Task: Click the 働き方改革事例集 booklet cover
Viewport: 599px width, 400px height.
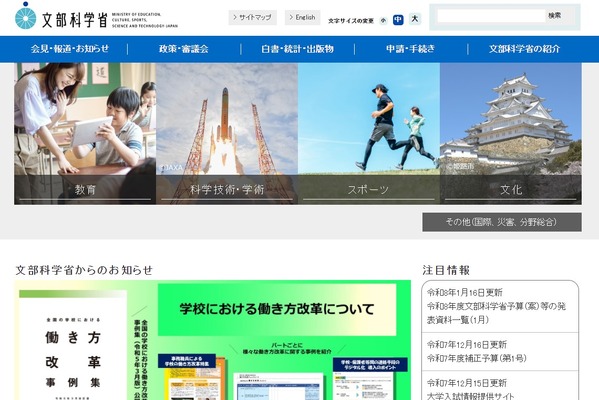Action: click(73, 346)
